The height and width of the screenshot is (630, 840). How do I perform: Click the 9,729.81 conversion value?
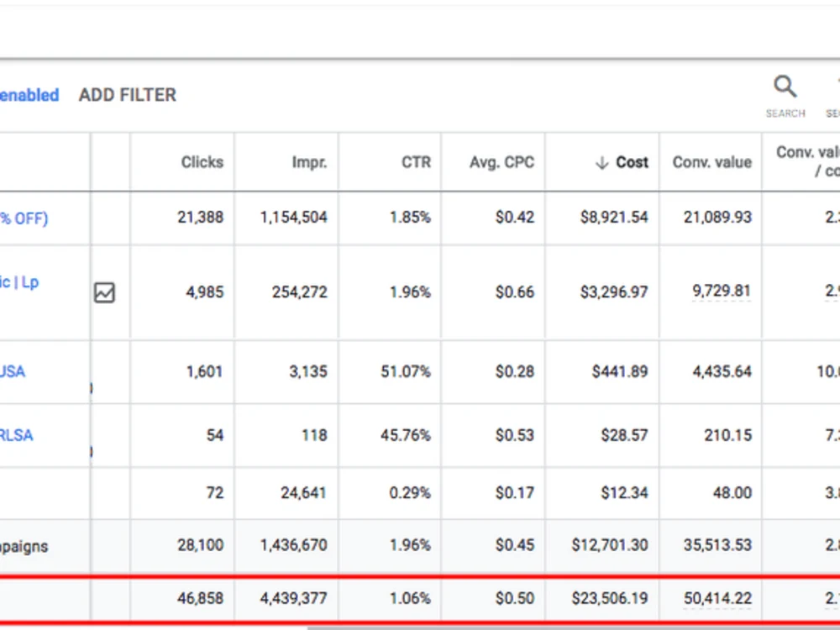point(722,291)
